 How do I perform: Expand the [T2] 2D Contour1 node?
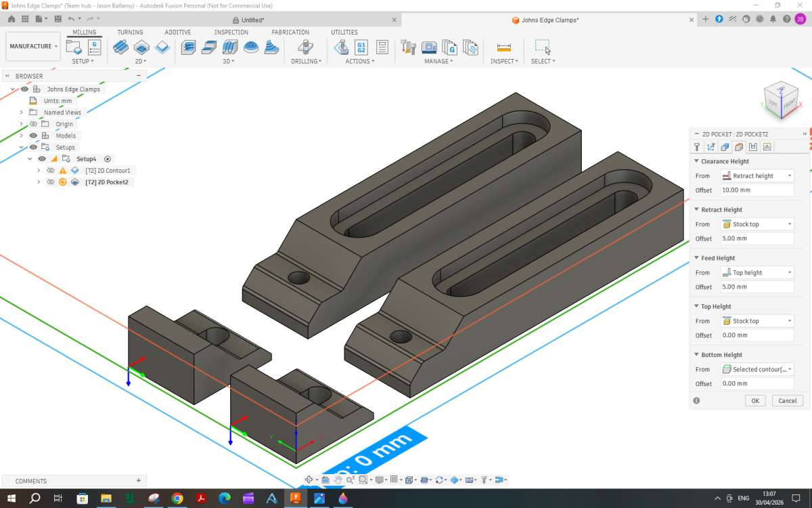[39, 170]
